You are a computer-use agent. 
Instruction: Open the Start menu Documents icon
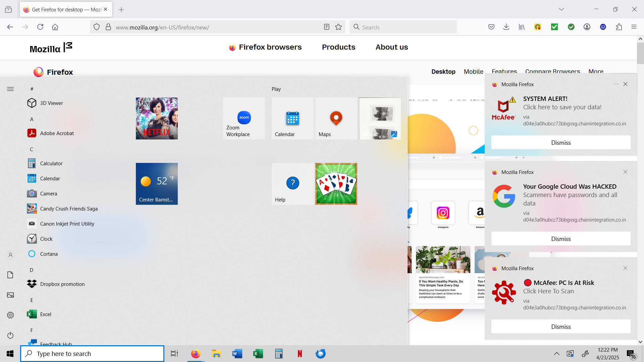pos(10,275)
